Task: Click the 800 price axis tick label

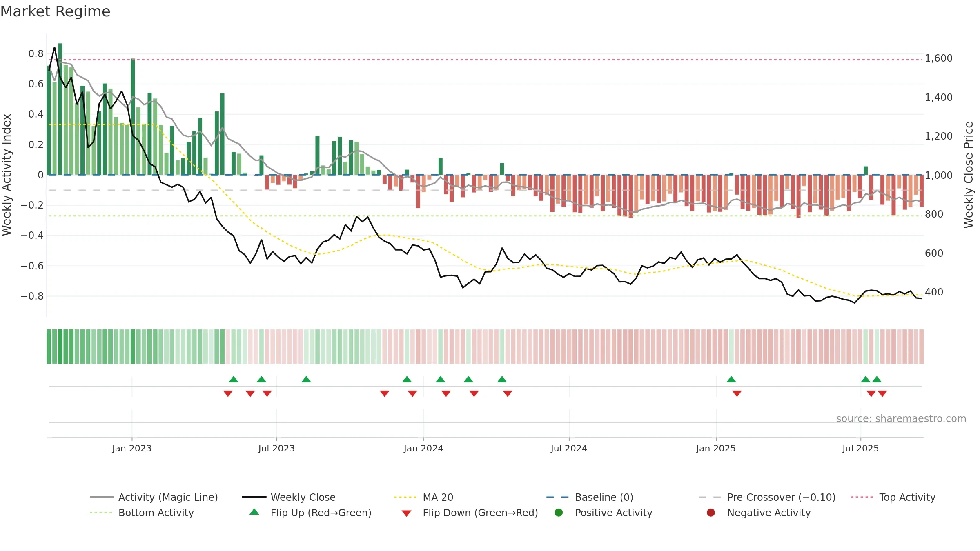Action: [934, 214]
